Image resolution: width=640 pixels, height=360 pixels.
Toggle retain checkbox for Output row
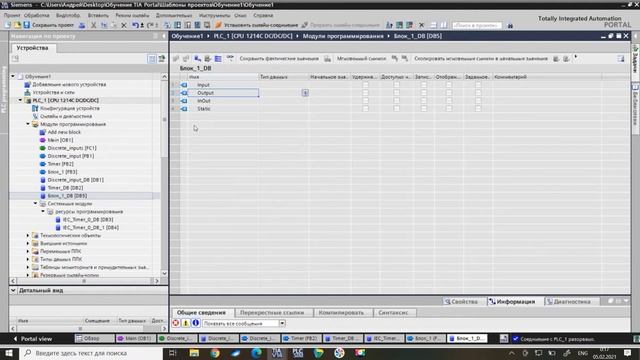coord(365,93)
